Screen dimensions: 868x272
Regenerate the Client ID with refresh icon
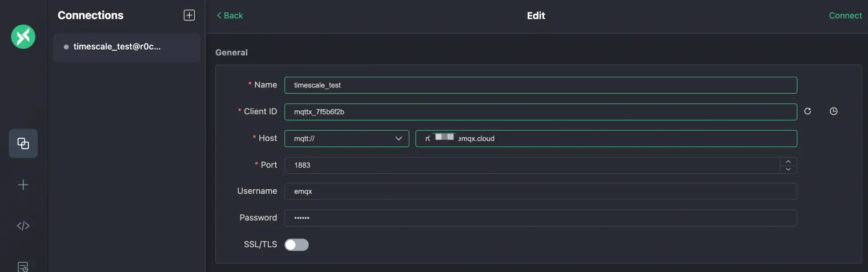point(807,111)
